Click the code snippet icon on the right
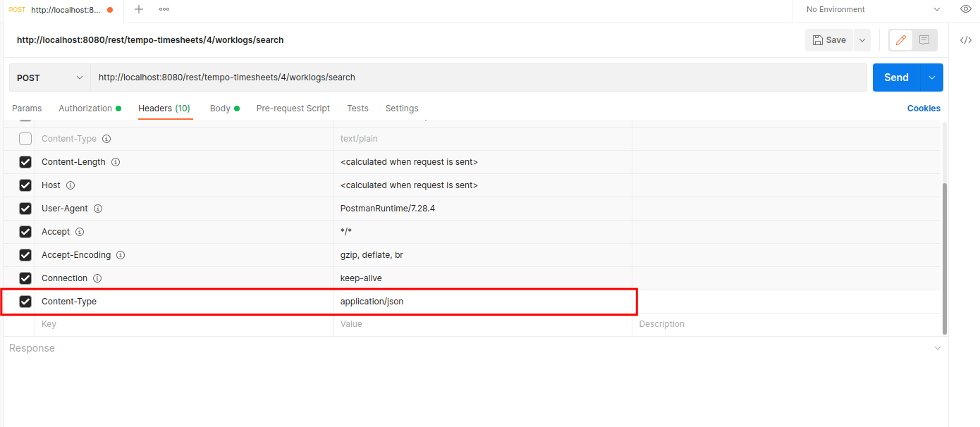 tap(965, 40)
